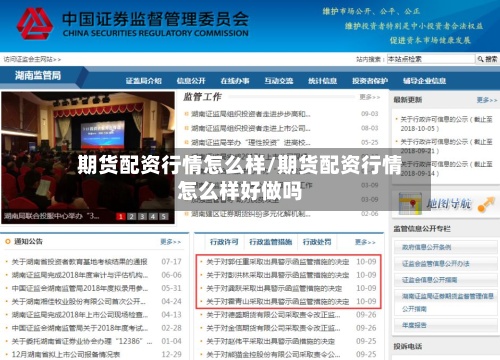Image resolution: width=500 pixels, height=360 pixels.
Task: Click the 地图导航 banner
Action: [x=446, y=203]
